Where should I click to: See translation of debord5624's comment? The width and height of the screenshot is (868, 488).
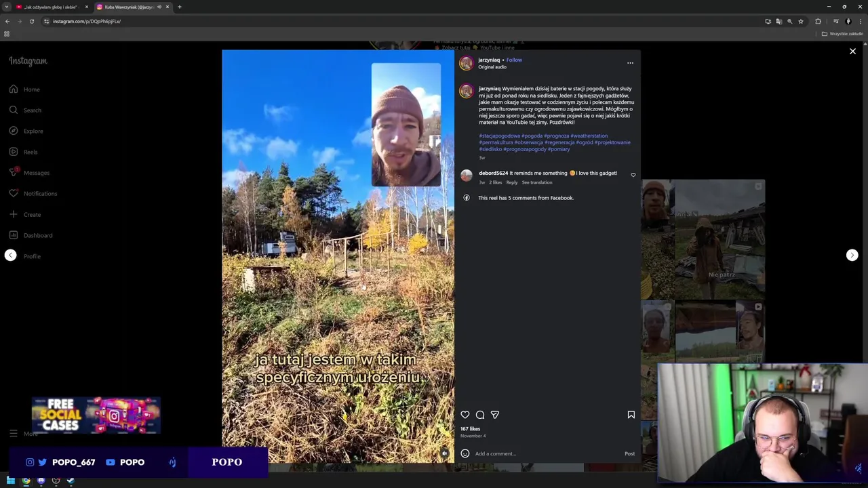pyautogui.click(x=537, y=182)
